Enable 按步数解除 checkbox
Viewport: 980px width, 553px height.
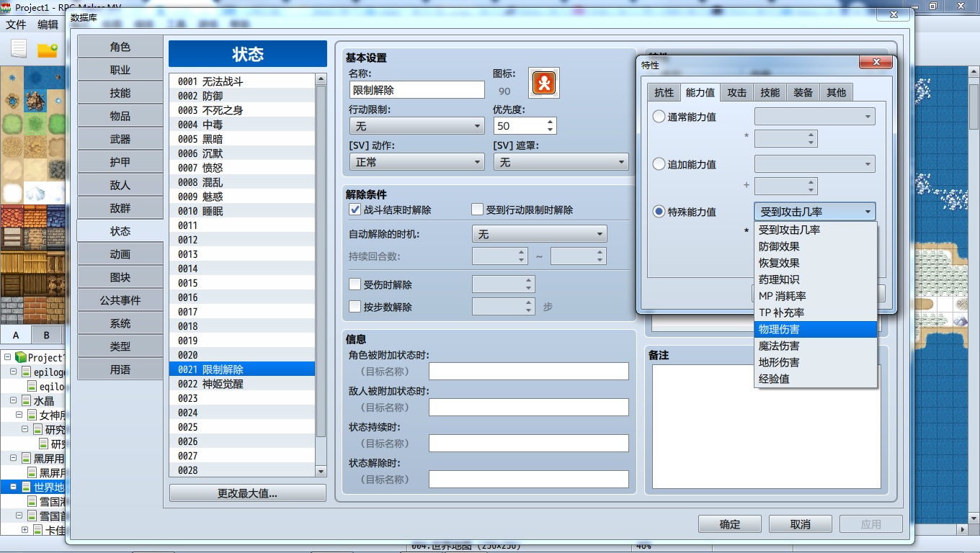(355, 307)
